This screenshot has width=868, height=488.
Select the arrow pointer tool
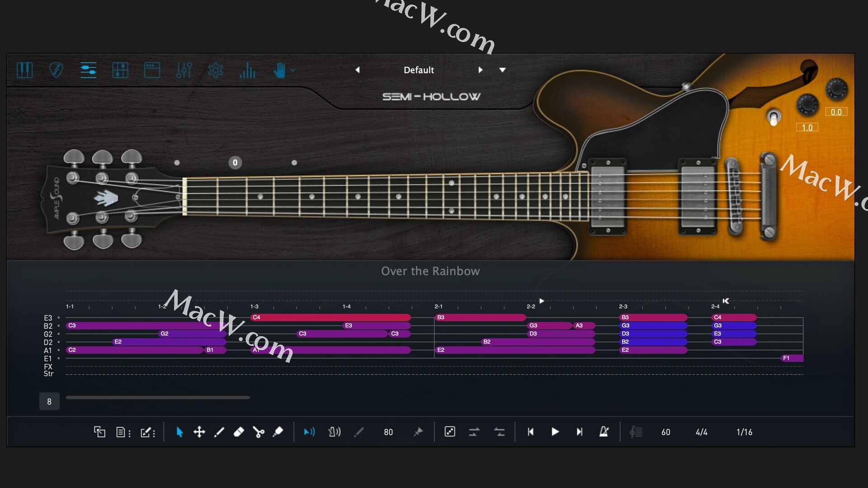click(179, 432)
